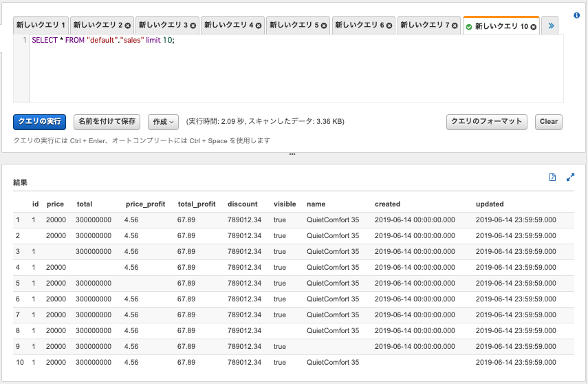The width and height of the screenshot is (588, 384).
Task: Close the 新しいクエリ 3 tab
Action: point(193,25)
